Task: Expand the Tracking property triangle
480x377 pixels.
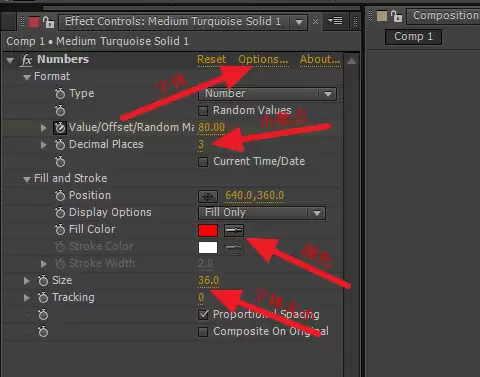Action: click(x=27, y=298)
